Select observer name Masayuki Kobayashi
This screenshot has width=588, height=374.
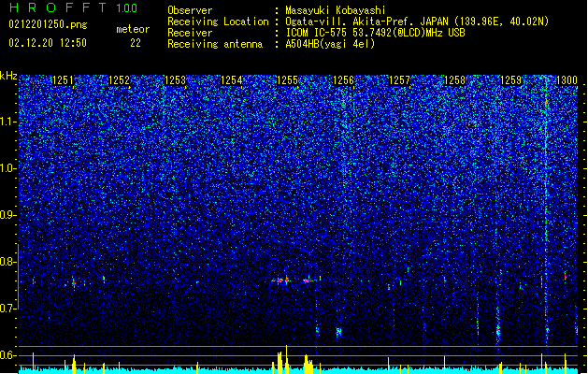point(336,10)
